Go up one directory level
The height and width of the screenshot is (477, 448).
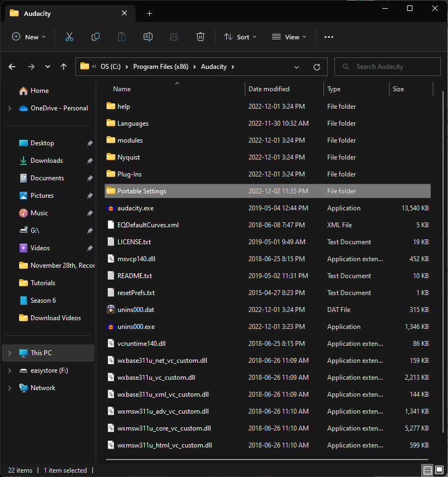[64, 67]
